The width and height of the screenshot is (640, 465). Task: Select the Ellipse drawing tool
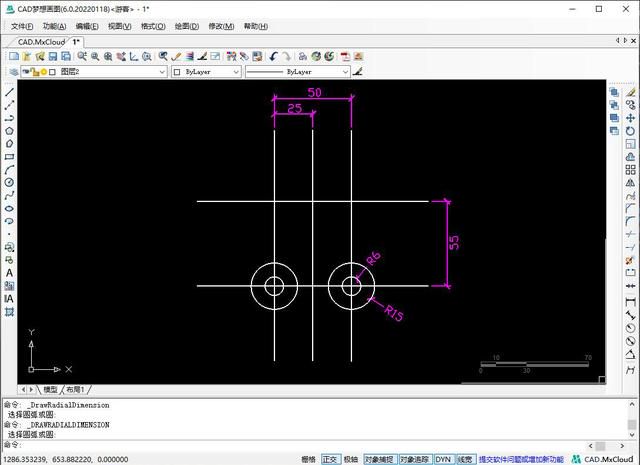tap(9, 209)
